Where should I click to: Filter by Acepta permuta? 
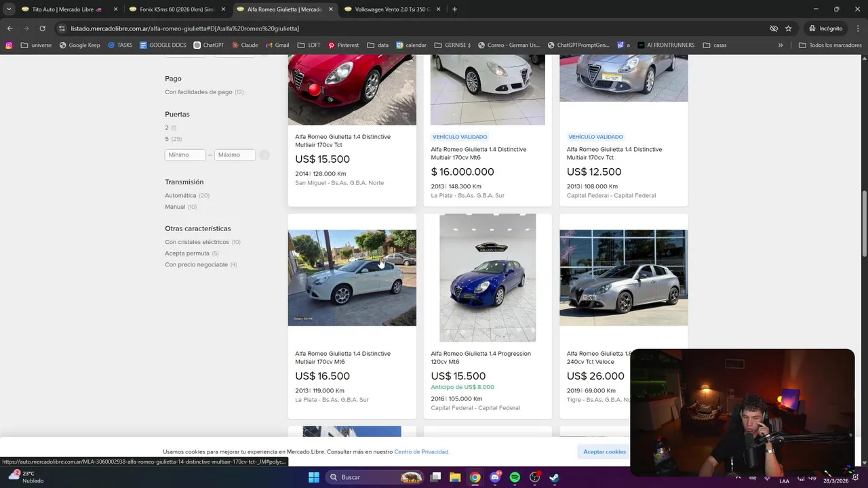(x=192, y=253)
